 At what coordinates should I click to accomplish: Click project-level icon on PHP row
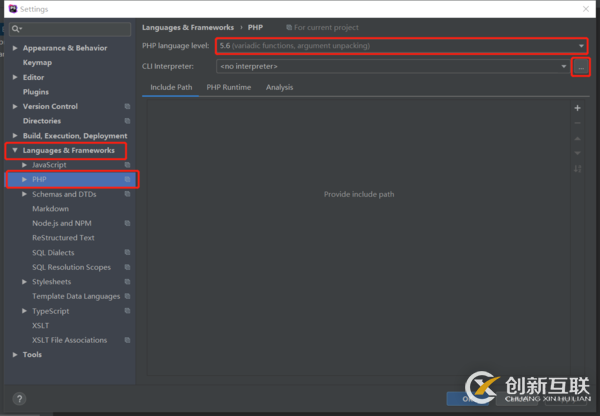(127, 179)
